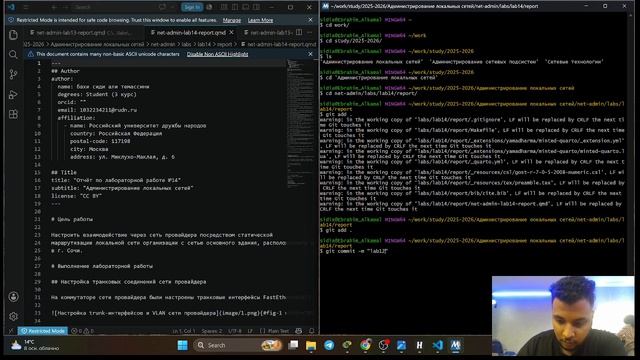The width and height of the screenshot is (640, 360).
Task: Click the Split Editor icon in tab bar
Action: pos(299,32)
